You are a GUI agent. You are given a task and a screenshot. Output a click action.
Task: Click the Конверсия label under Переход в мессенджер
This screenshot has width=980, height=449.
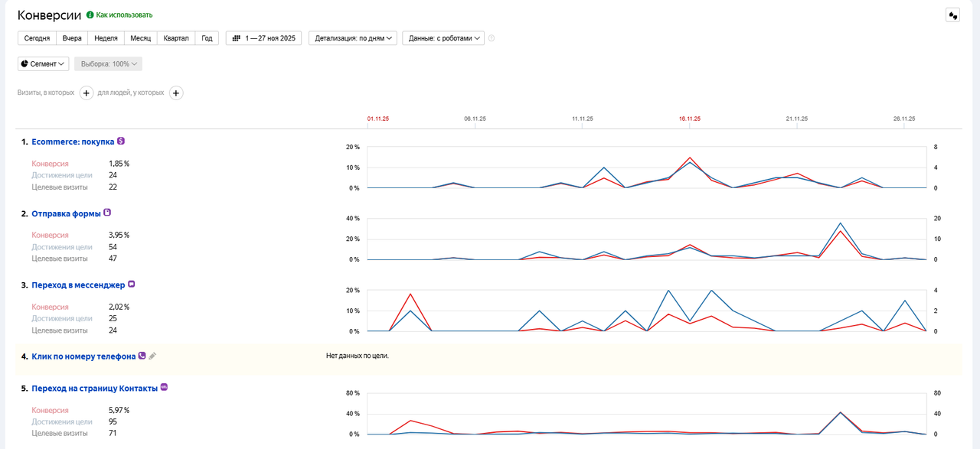50,307
